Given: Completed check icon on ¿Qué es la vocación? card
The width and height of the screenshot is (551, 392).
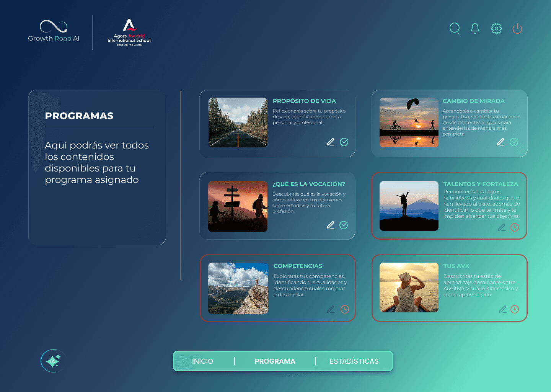Looking at the screenshot, I should (x=344, y=225).
